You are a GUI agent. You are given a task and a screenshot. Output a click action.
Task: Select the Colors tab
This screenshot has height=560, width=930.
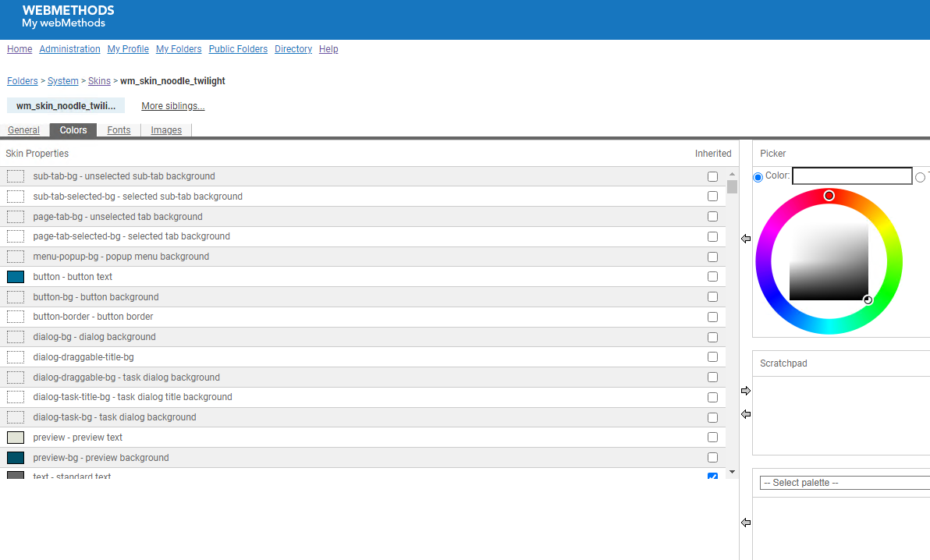click(x=73, y=130)
